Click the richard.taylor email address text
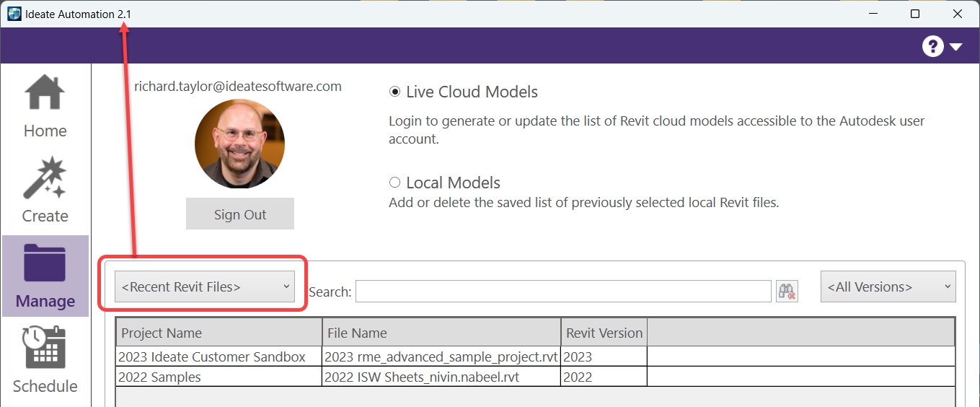 click(x=238, y=86)
